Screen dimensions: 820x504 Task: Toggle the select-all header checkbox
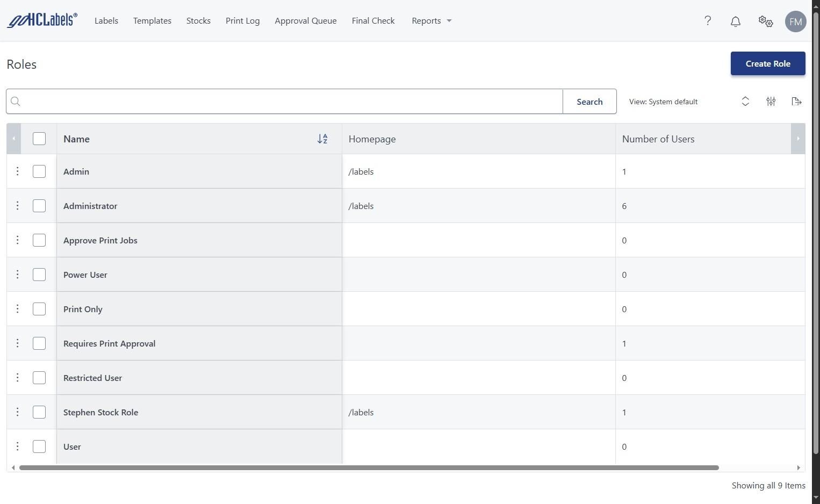click(39, 139)
